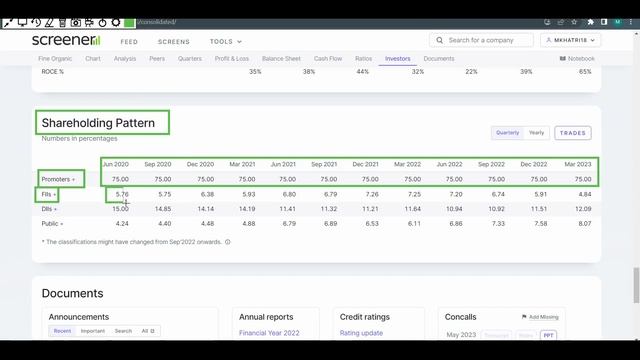Click the trash bin clear icon
The height and width of the screenshot is (360, 640).
62,23
